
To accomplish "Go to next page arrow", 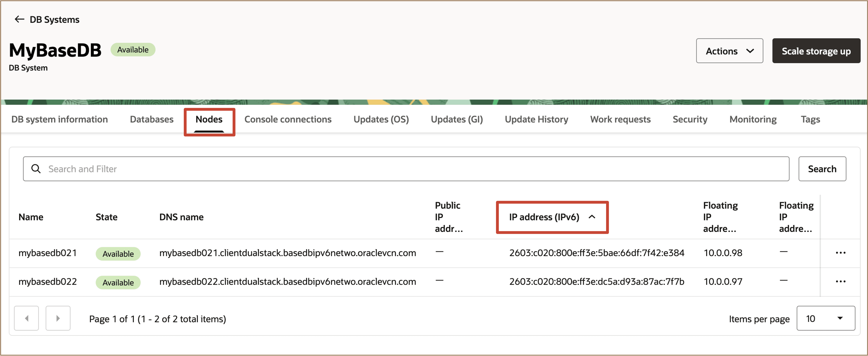I will tap(58, 318).
